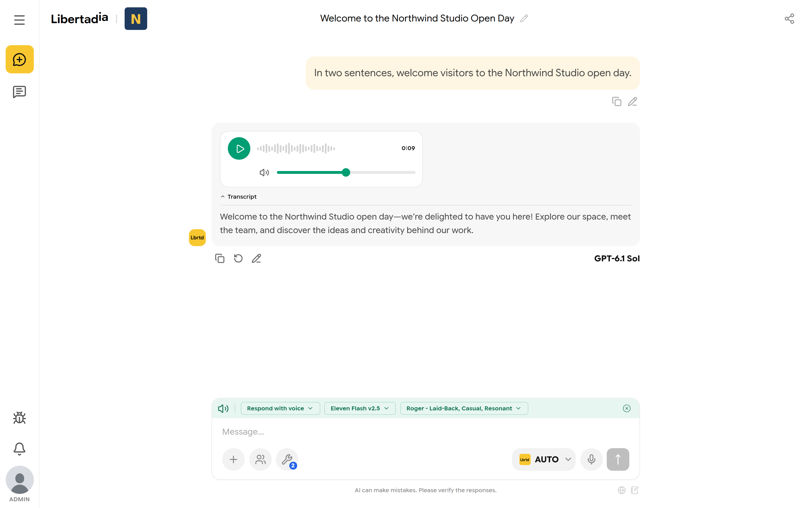Click the voice mode speaker icon

(x=224, y=409)
